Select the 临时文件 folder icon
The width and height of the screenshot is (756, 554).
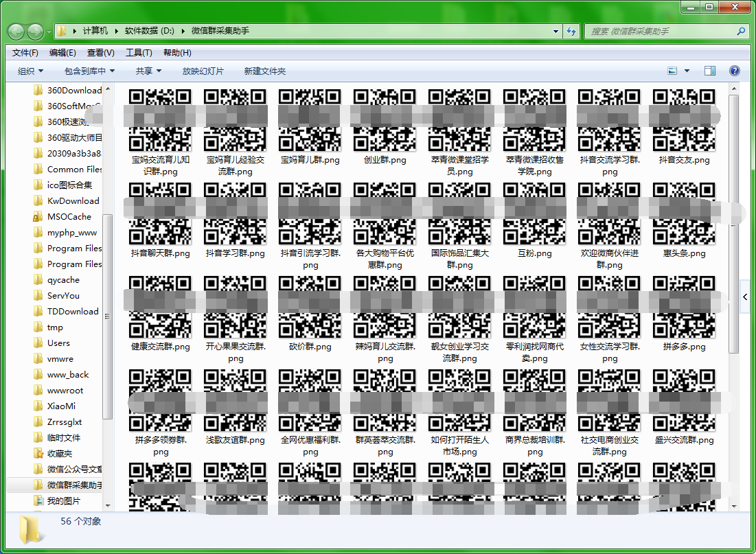click(38, 438)
